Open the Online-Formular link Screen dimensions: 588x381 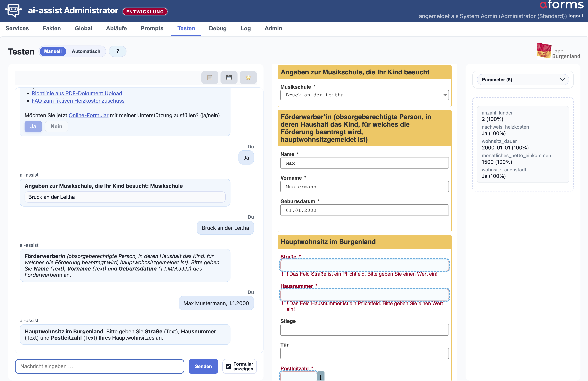point(88,115)
